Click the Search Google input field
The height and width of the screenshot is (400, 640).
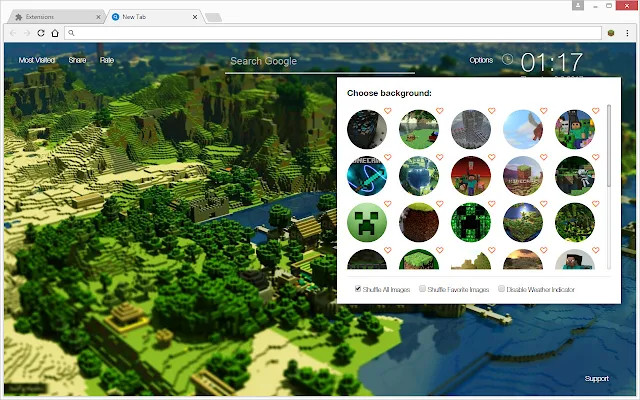pyautogui.click(x=320, y=62)
